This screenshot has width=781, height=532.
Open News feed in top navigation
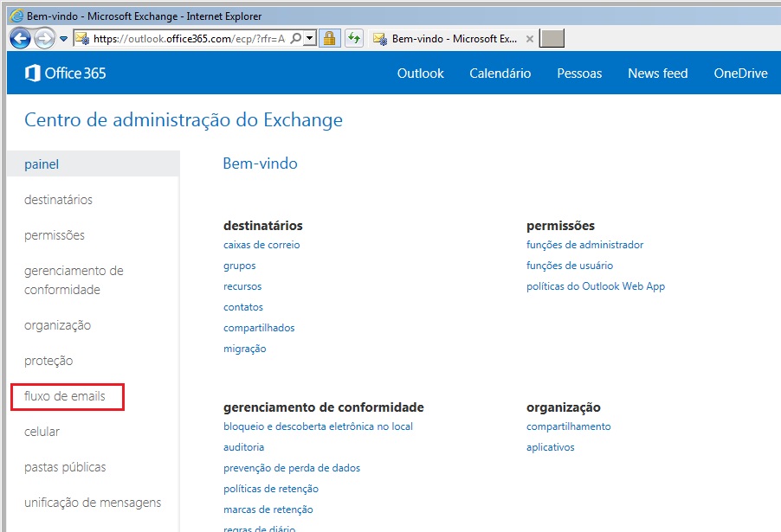click(x=657, y=74)
